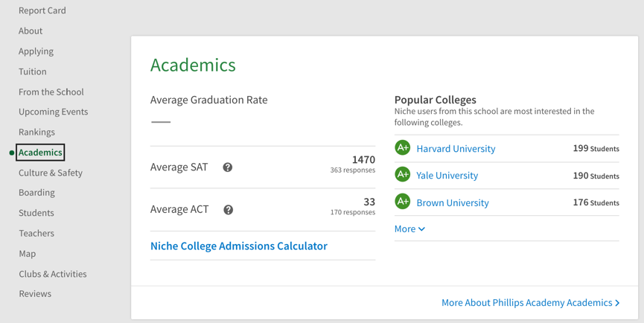Click the Popular Colleges heading
The height and width of the screenshot is (323, 644).
[436, 100]
